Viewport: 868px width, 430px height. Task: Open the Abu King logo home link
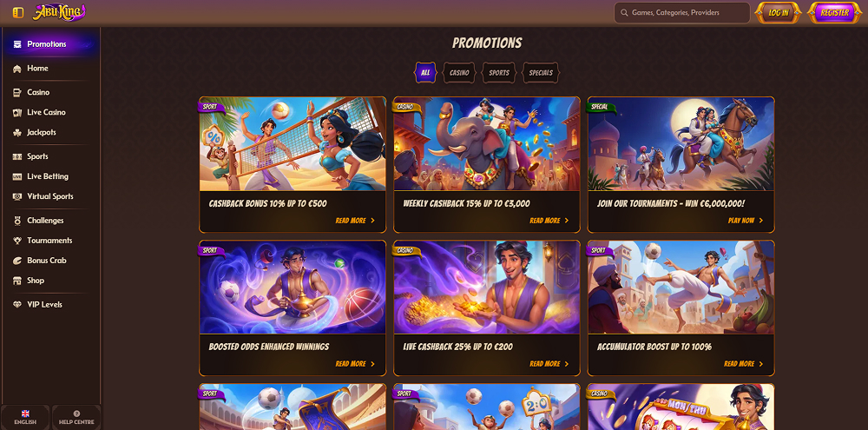point(59,12)
